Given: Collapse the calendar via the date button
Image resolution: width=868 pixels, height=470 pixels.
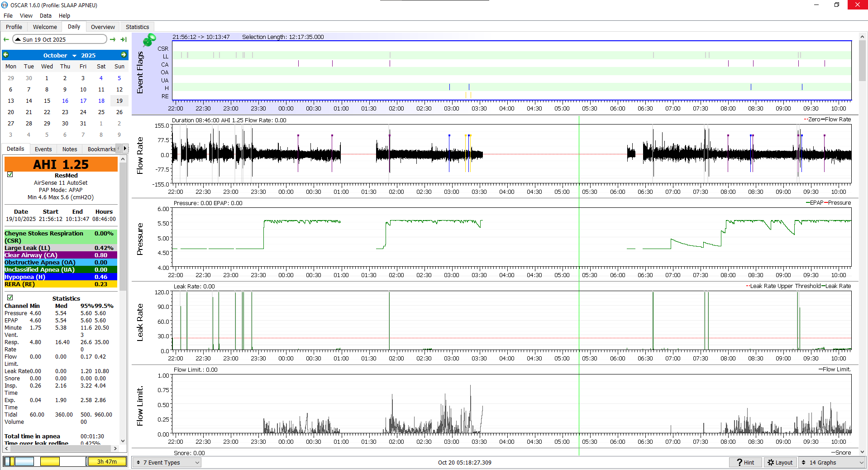Looking at the screenshot, I should point(60,39).
